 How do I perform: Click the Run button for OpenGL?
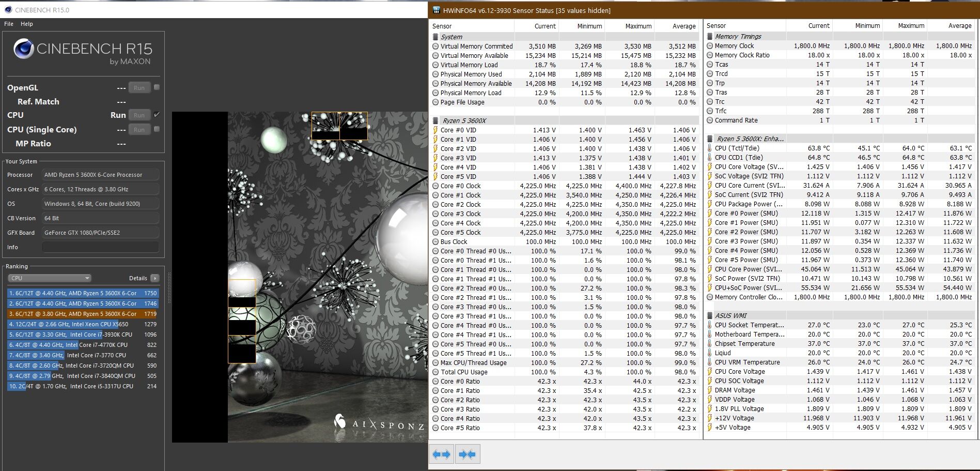[x=139, y=88]
